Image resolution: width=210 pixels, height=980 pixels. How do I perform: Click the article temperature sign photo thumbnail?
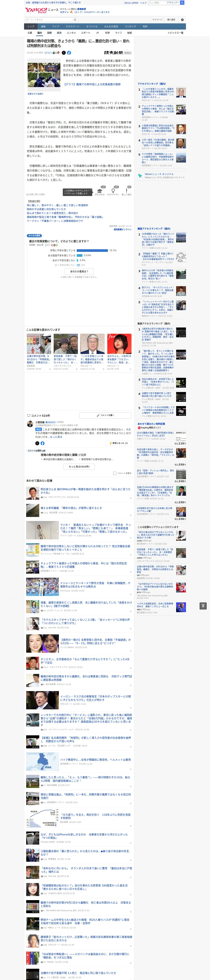tap(44, 75)
